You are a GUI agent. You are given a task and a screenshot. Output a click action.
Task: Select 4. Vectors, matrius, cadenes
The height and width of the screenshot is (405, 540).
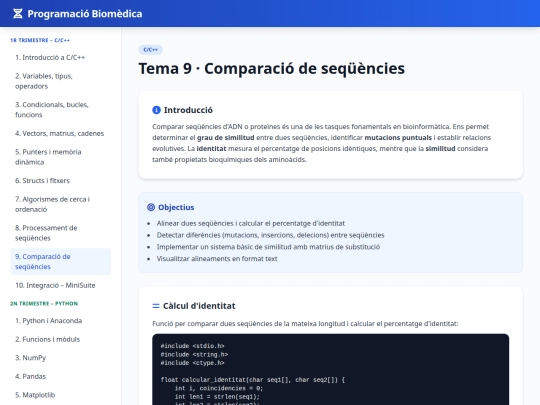tap(61, 133)
